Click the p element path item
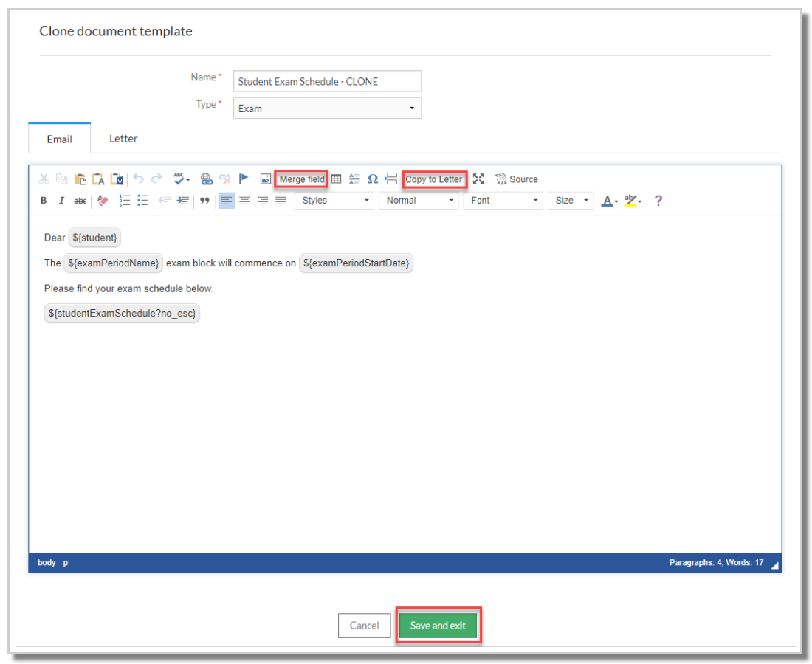Image resolution: width=812 pixels, height=664 pixels. 66,563
